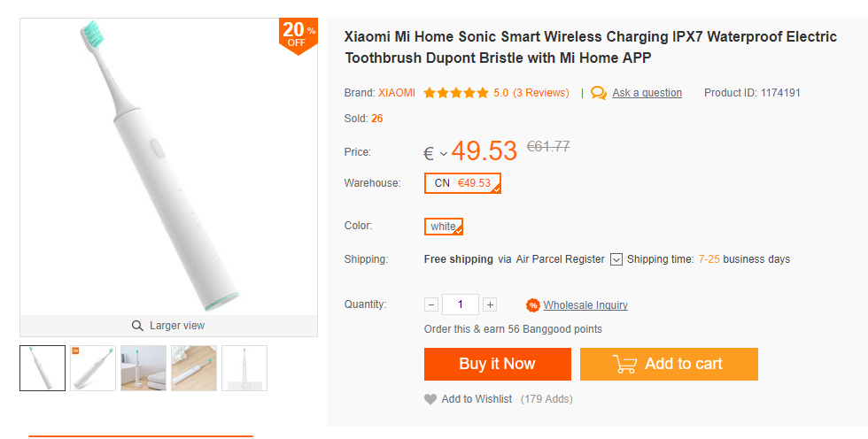Screen dimensions: 868x439
Task: Click the Ask a question chat icon
Action: pyautogui.click(x=599, y=93)
